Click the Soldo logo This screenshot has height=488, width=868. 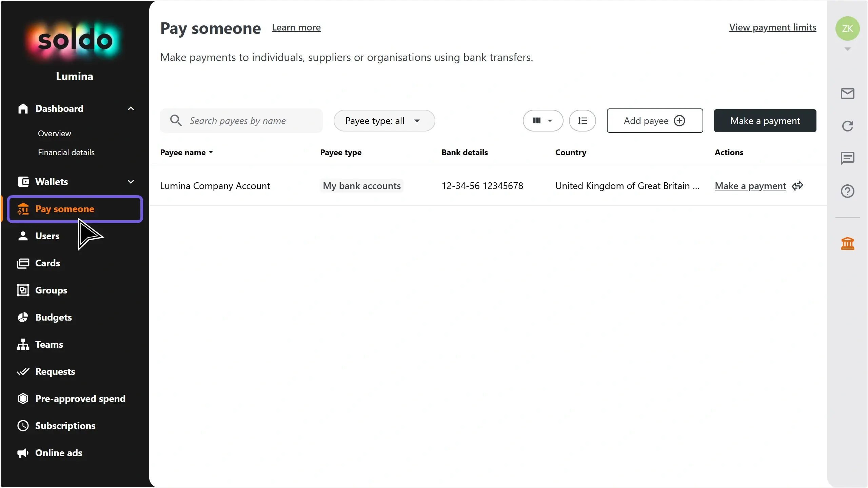[x=75, y=41]
